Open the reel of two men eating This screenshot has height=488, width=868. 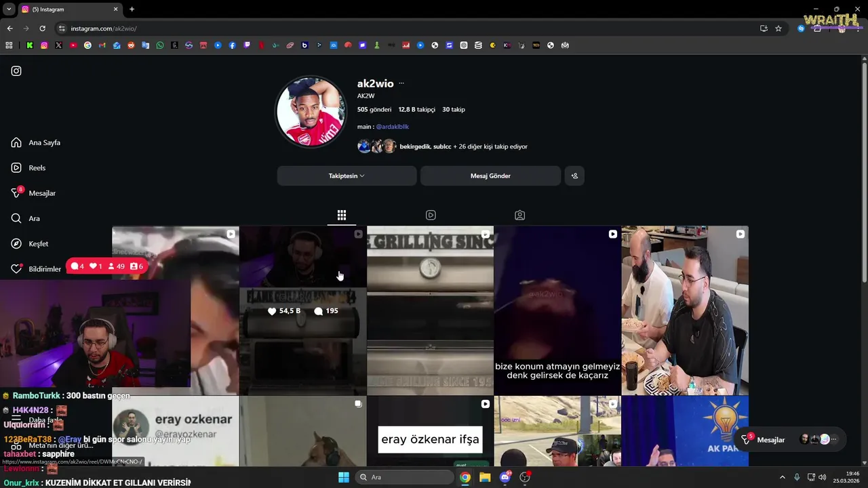point(685,310)
